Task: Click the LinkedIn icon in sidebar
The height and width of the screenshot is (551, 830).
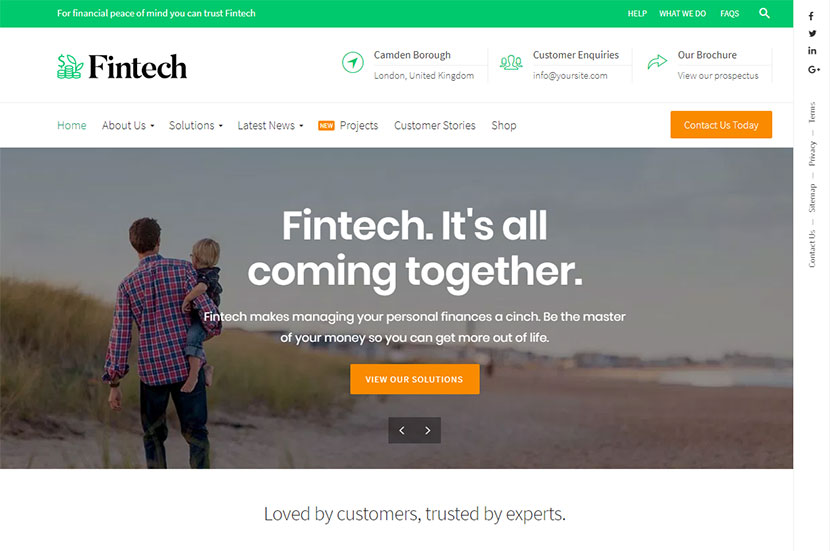Action: pyautogui.click(x=812, y=51)
